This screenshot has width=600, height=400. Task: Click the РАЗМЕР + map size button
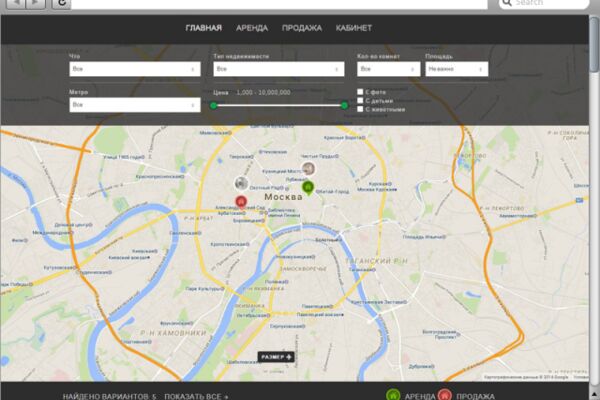[x=276, y=357]
